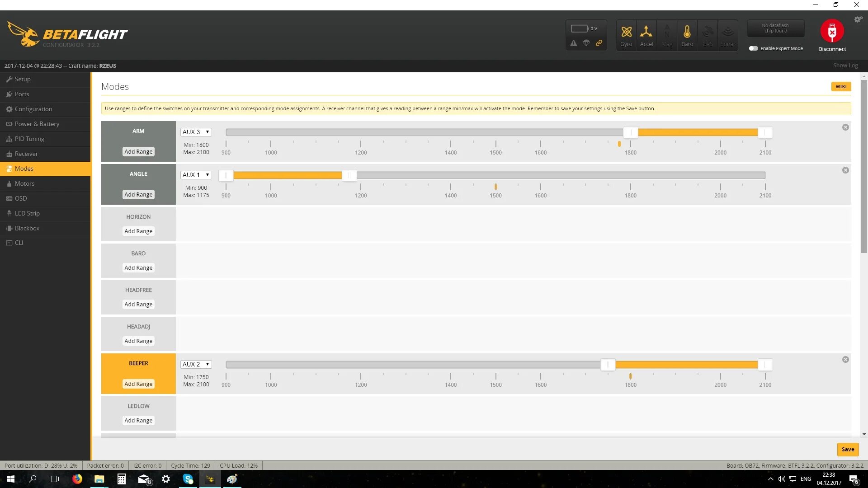Add a range for HORIZON mode
This screenshot has height=488, width=868.
(138, 231)
